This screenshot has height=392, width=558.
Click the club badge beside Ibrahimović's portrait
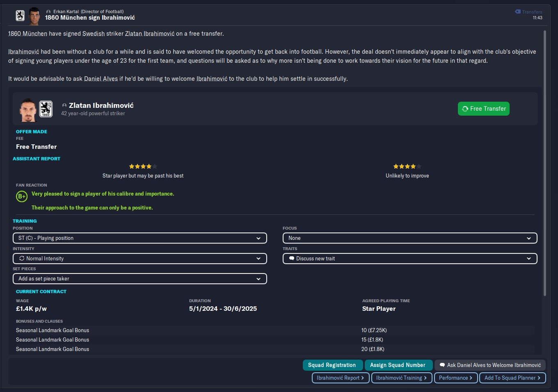pyautogui.click(x=46, y=109)
